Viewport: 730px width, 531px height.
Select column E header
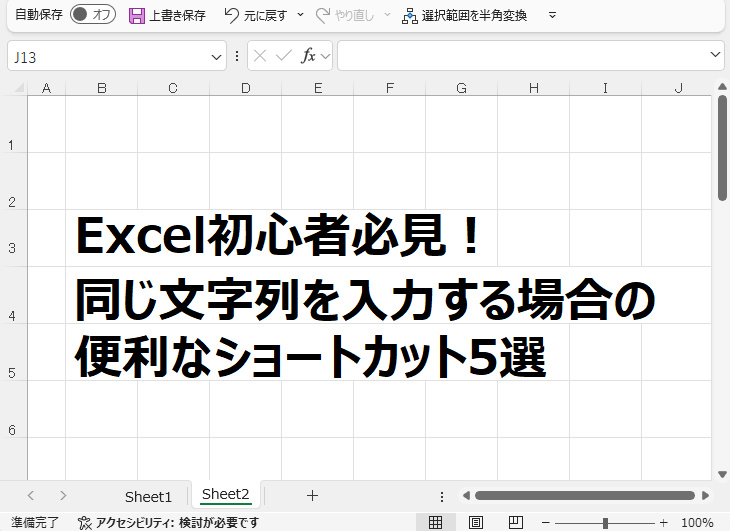pos(318,87)
